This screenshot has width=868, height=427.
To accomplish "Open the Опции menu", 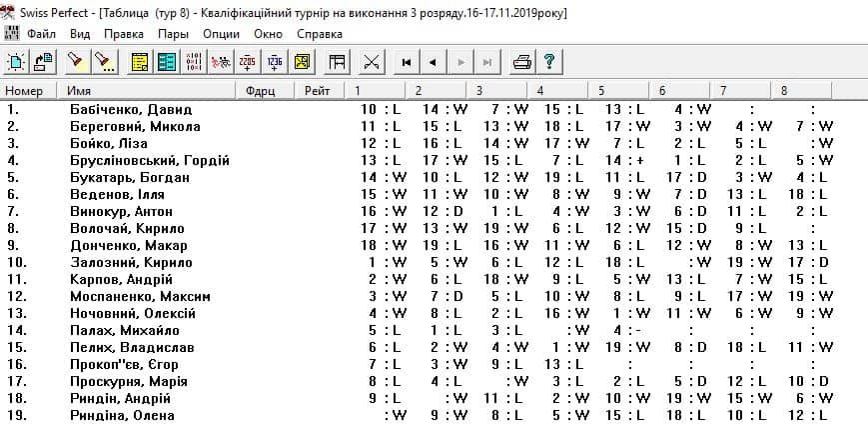I will pos(221,34).
